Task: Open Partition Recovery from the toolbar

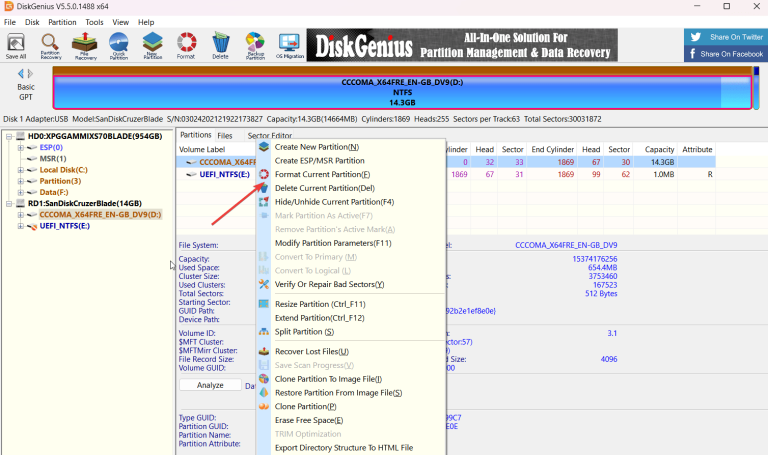Action: tap(50, 46)
